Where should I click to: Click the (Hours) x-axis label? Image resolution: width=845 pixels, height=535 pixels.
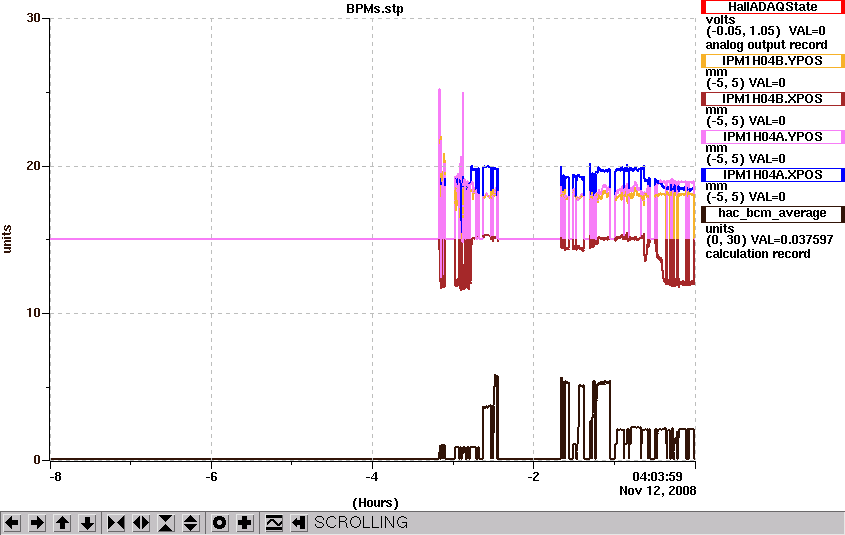[375, 503]
